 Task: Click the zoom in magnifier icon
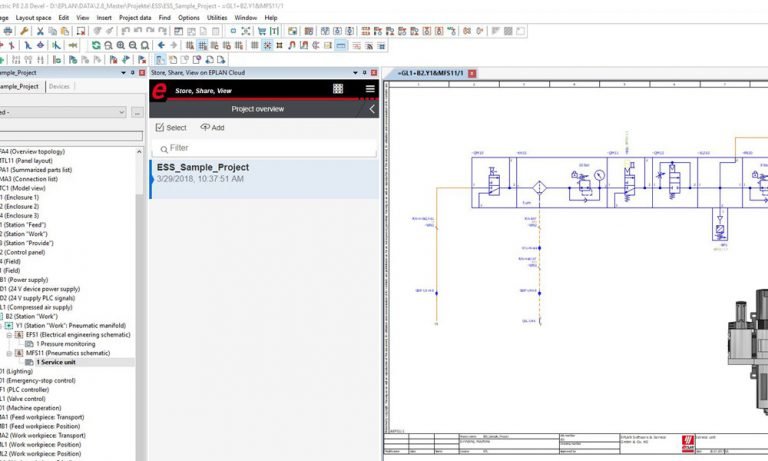pyautogui.click(x=120, y=46)
